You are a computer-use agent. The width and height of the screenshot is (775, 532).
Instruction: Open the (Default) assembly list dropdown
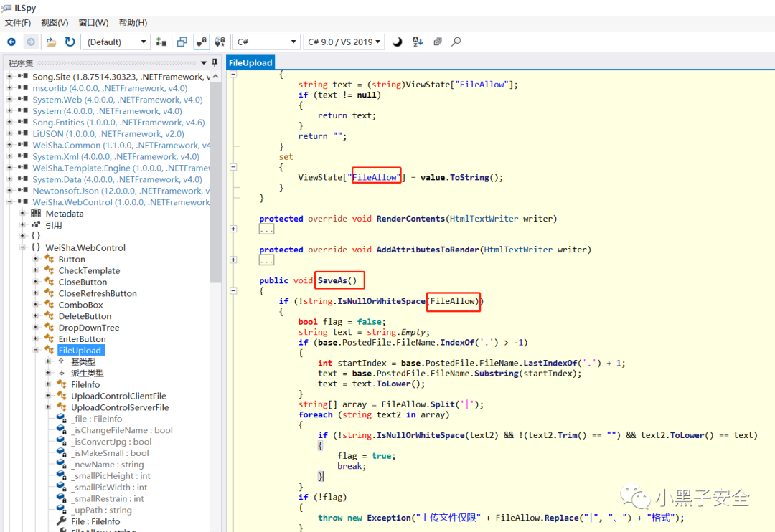tap(116, 42)
